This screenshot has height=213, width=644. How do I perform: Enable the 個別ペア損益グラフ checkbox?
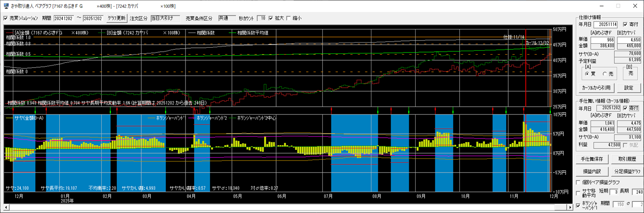point(578,182)
